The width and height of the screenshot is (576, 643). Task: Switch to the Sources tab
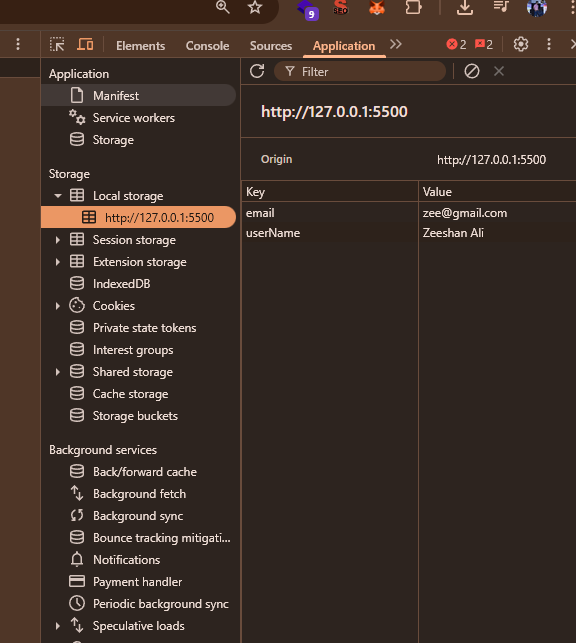(x=271, y=46)
